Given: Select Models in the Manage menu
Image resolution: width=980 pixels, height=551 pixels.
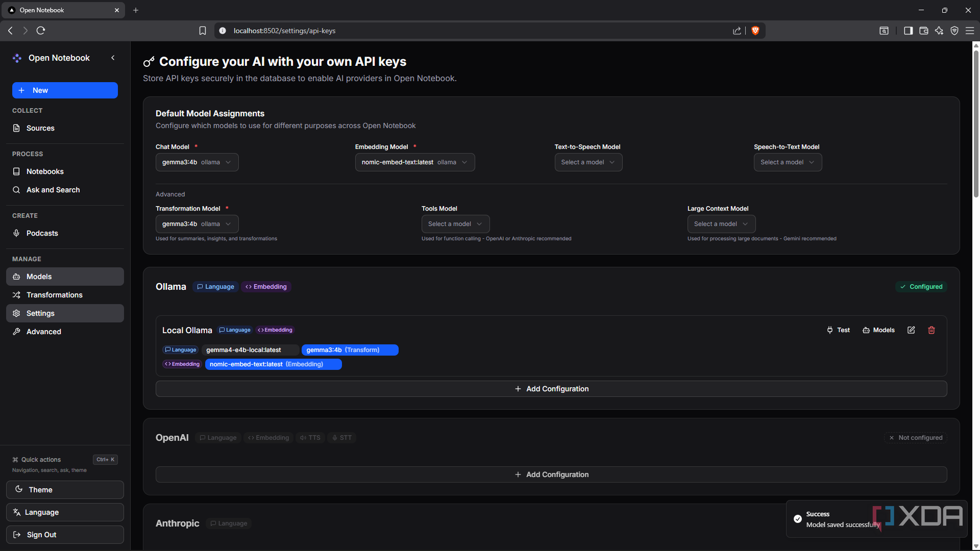Looking at the screenshot, I should pyautogui.click(x=65, y=277).
